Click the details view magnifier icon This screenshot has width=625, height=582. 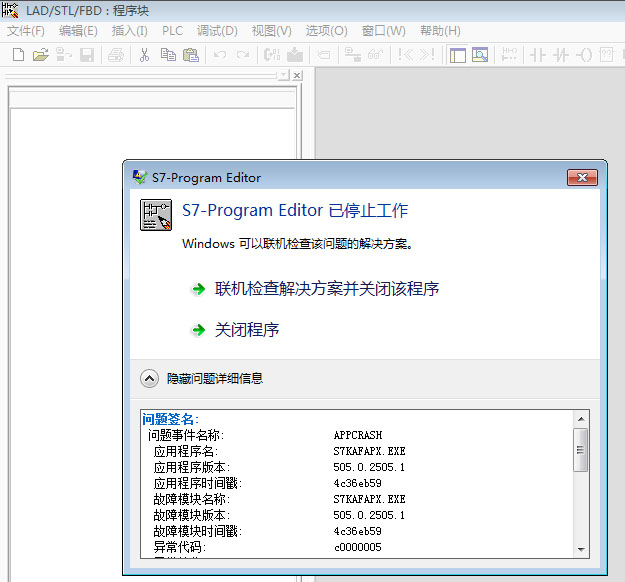[x=480, y=55]
